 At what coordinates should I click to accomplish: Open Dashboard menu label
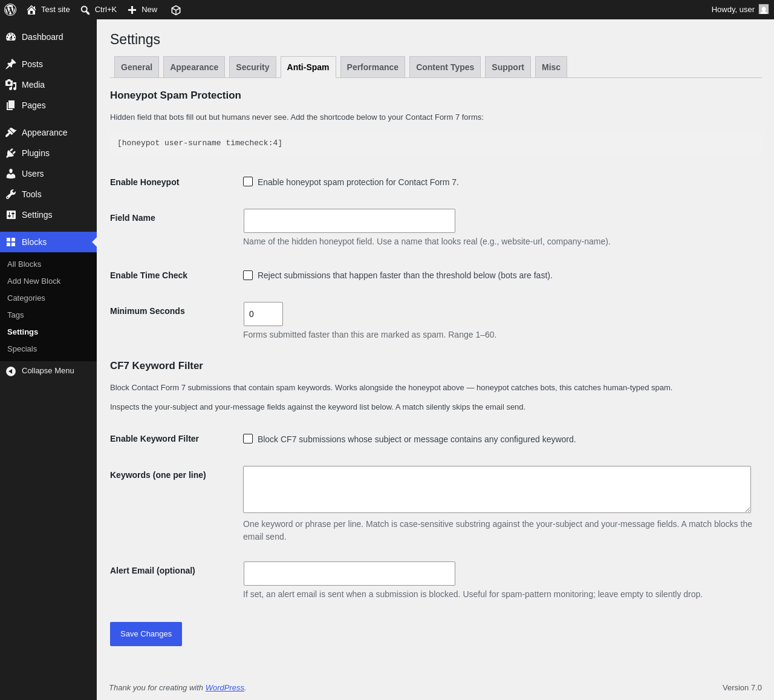click(42, 37)
